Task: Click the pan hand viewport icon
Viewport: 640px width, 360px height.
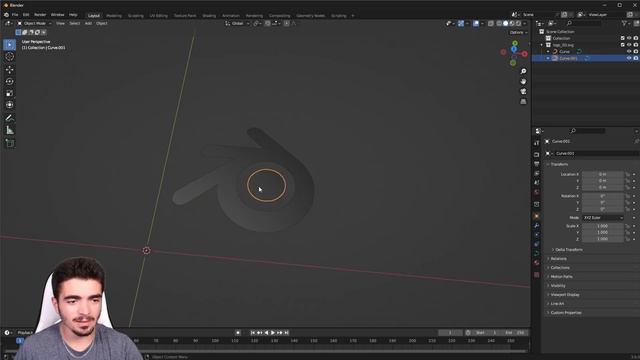Action: 523,81
